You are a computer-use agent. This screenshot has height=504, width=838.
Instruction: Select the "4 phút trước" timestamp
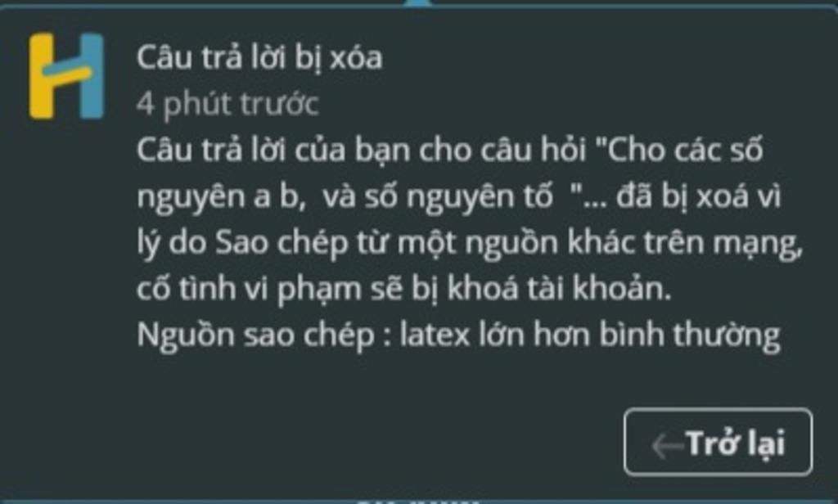pos(228,104)
